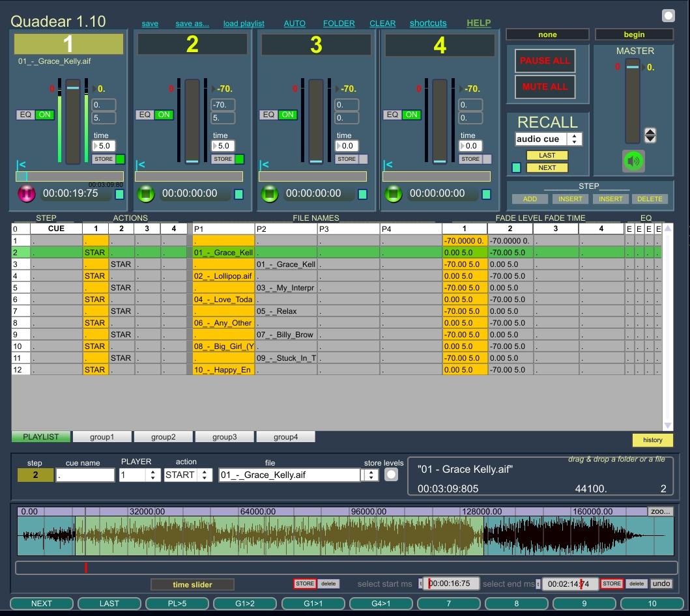
Task: Click the green master speaker icon
Action: point(633,160)
